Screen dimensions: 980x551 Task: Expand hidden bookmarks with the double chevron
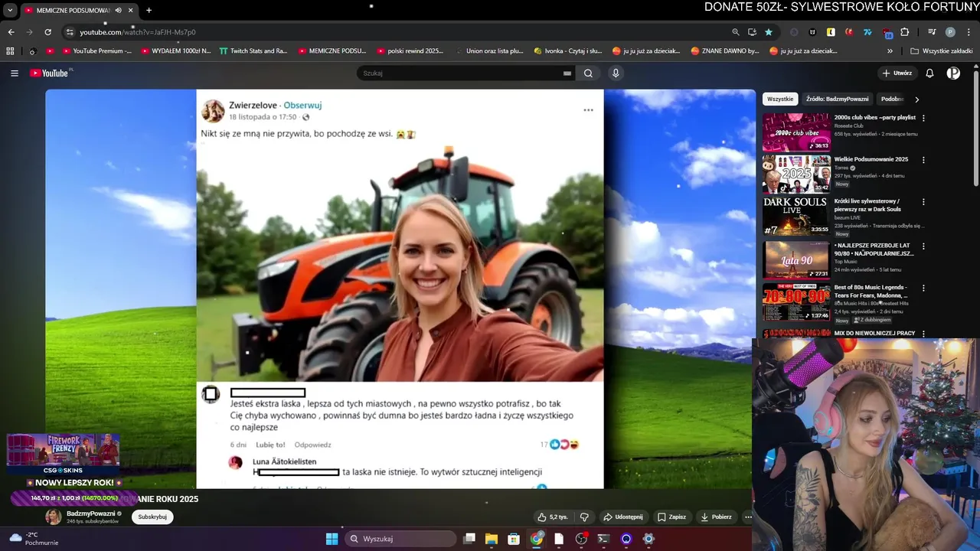tap(890, 51)
